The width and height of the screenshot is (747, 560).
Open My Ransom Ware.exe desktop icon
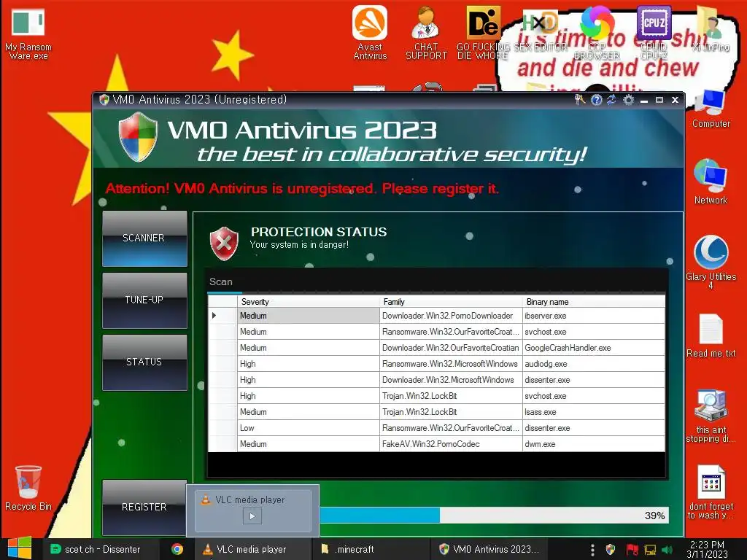28,34
